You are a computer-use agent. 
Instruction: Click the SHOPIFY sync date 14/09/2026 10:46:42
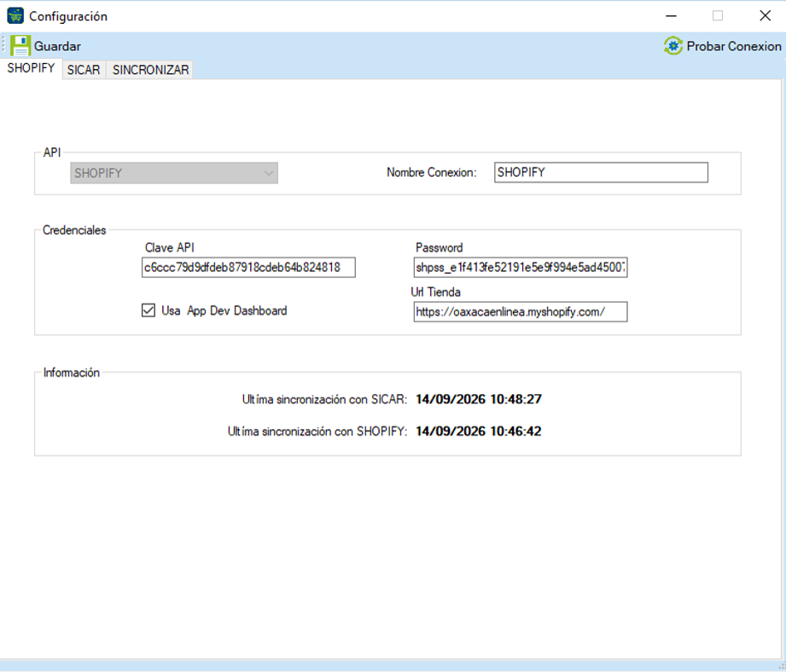pyautogui.click(x=479, y=432)
